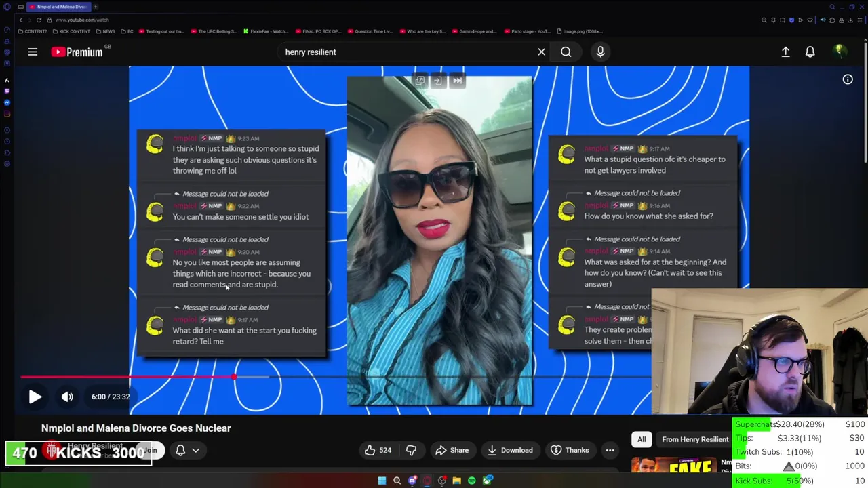Open YouTube notifications bell
This screenshot has width=868, height=488.
pyautogui.click(x=810, y=52)
